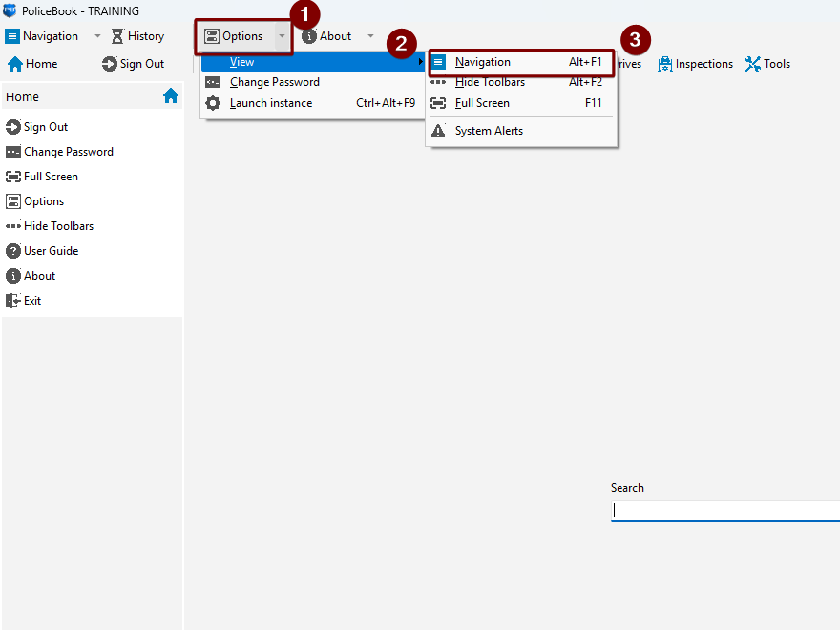Click the blue Home icon in sidebar header
Screen dimensions: 840x630
point(171,96)
